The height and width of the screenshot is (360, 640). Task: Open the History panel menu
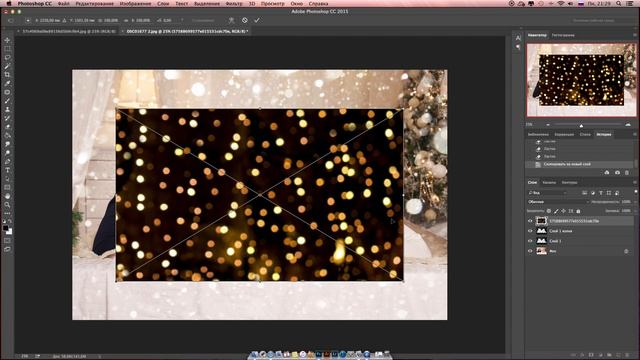(635, 134)
